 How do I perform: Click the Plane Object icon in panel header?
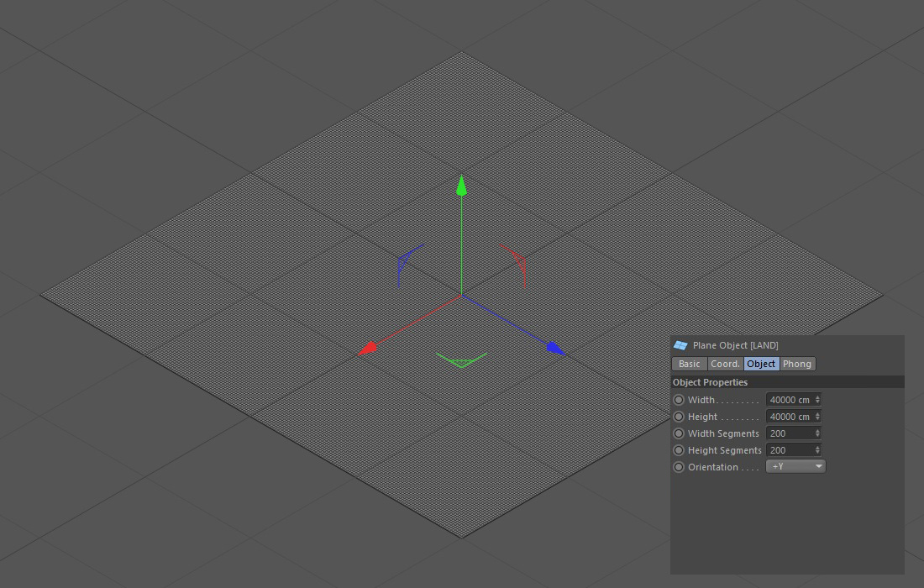point(680,345)
